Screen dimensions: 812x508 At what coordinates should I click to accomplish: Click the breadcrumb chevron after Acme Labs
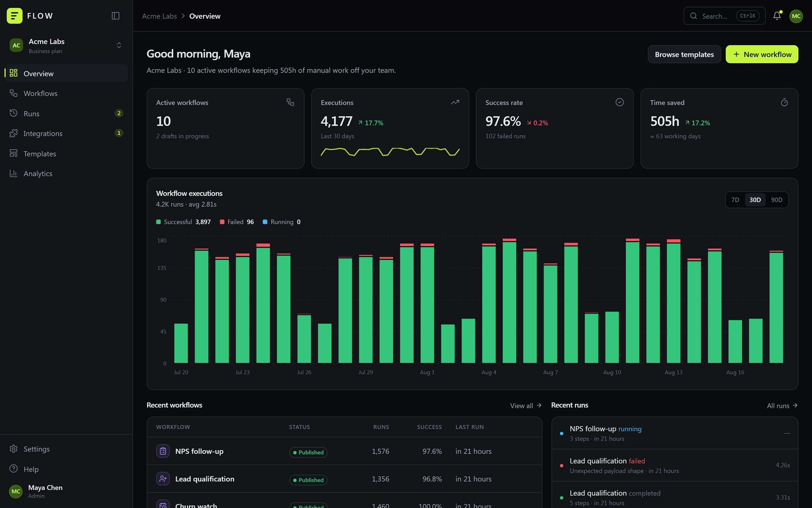183,16
